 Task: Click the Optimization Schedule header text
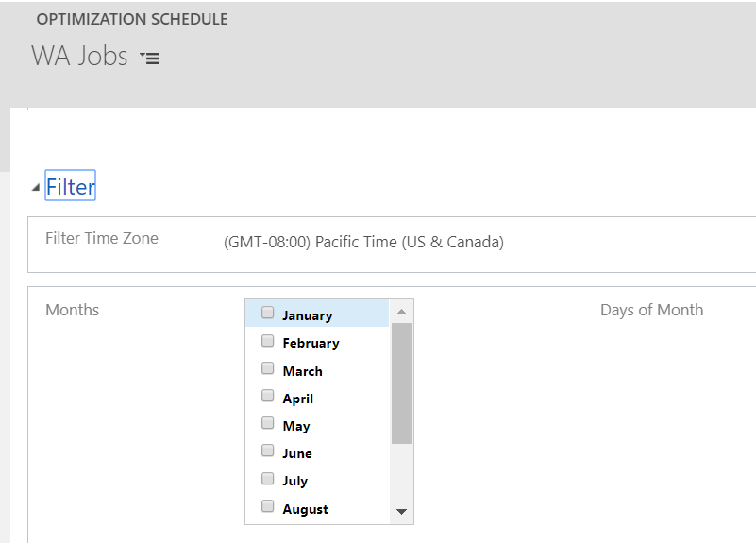click(x=132, y=19)
